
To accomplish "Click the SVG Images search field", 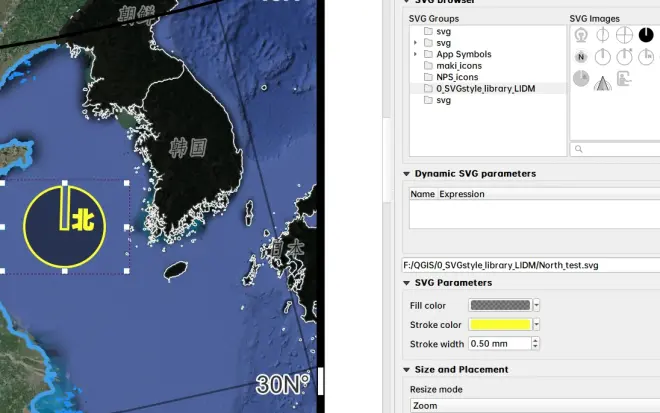I will click(x=615, y=149).
